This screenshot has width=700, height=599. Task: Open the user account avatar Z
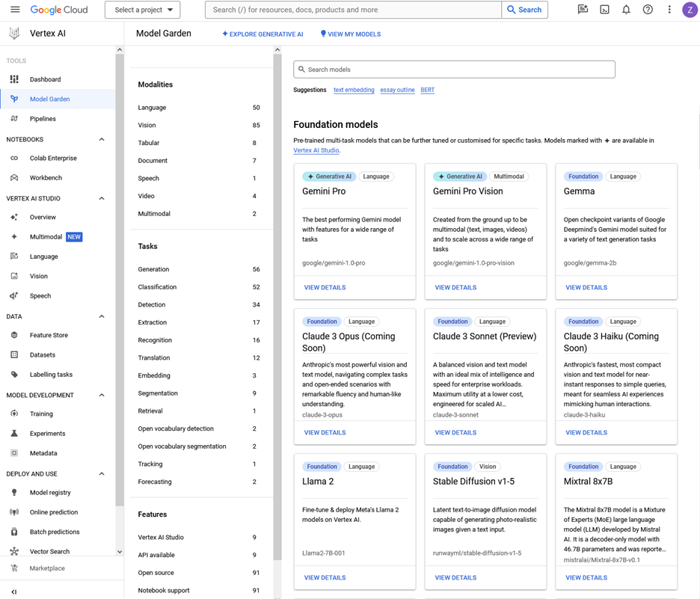pyautogui.click(x=690, y=10)
